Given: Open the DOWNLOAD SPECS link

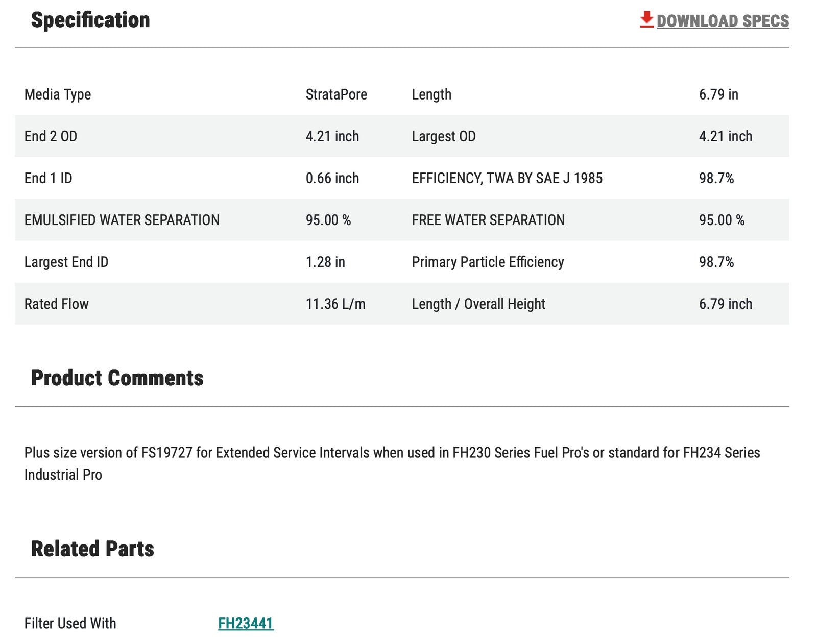Looking at the screenshot, I should tap(722, 21).
